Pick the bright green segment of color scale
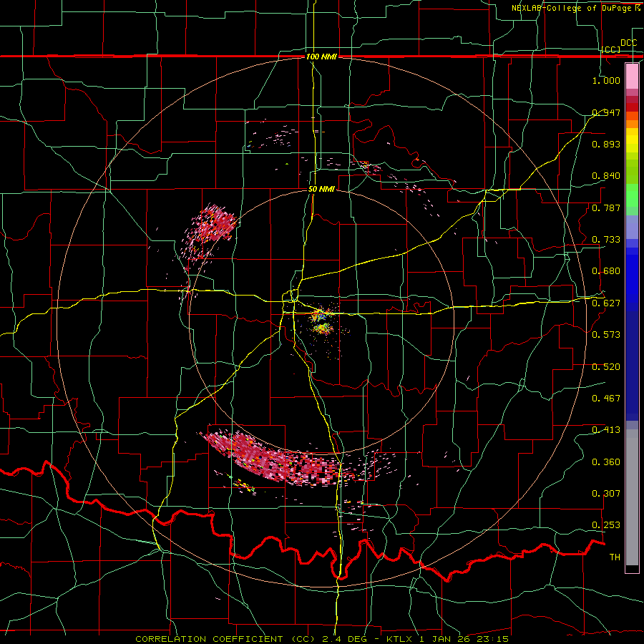Screen dimensions: 644x644 click(632, 195)
